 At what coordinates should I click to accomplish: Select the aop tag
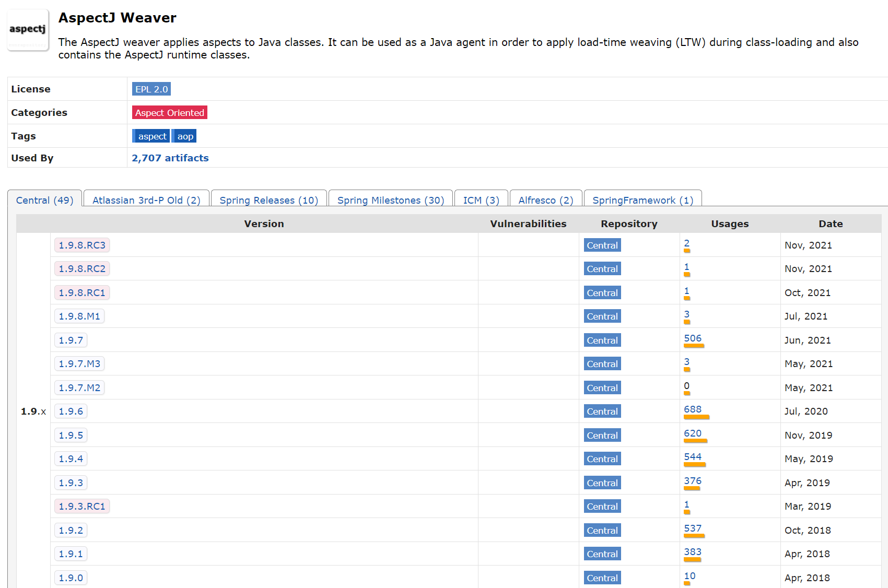point(185,136)
